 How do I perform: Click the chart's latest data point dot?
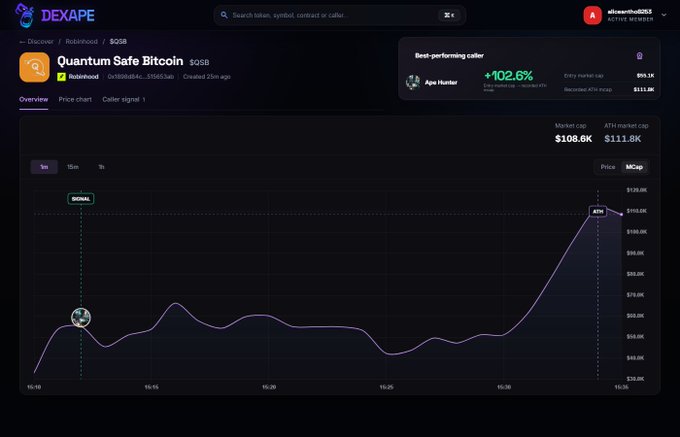(x=621, y=214)
